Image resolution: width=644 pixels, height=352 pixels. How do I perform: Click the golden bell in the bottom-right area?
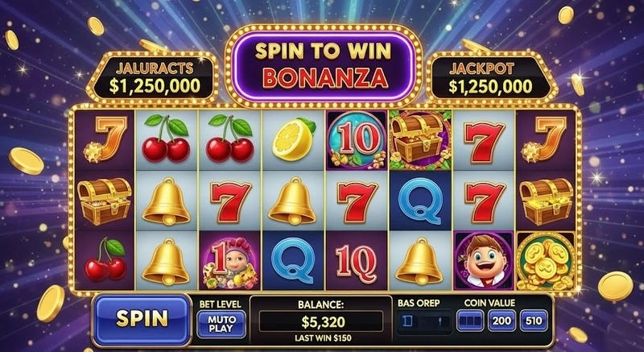(419, 261)
